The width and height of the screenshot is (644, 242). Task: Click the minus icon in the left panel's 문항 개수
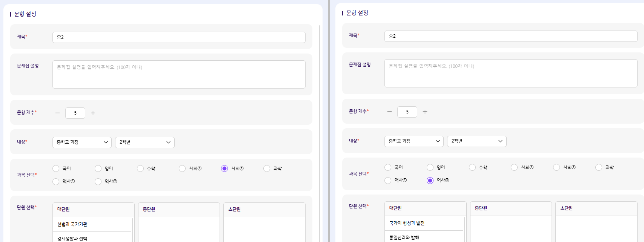pos(58,113)
